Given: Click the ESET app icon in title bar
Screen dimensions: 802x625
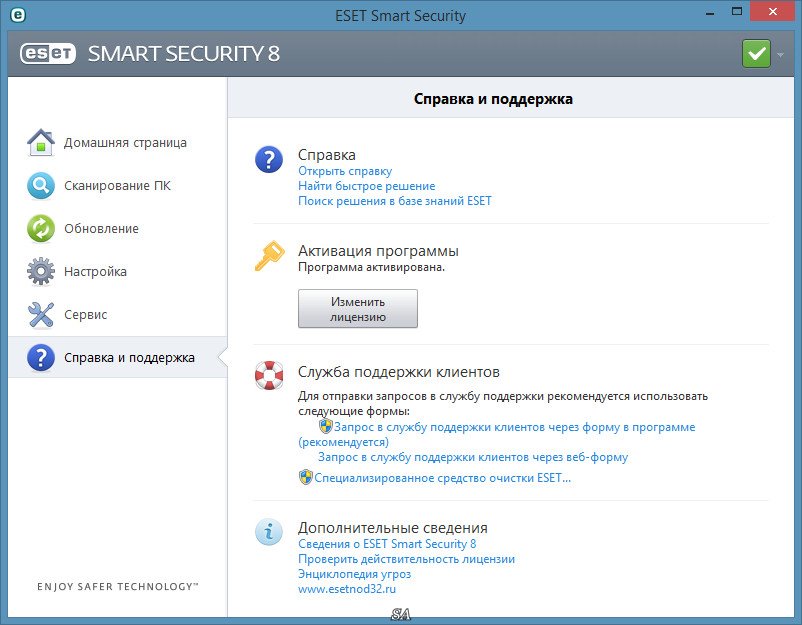Looking at the screenshot, I should tap(18, 15).
